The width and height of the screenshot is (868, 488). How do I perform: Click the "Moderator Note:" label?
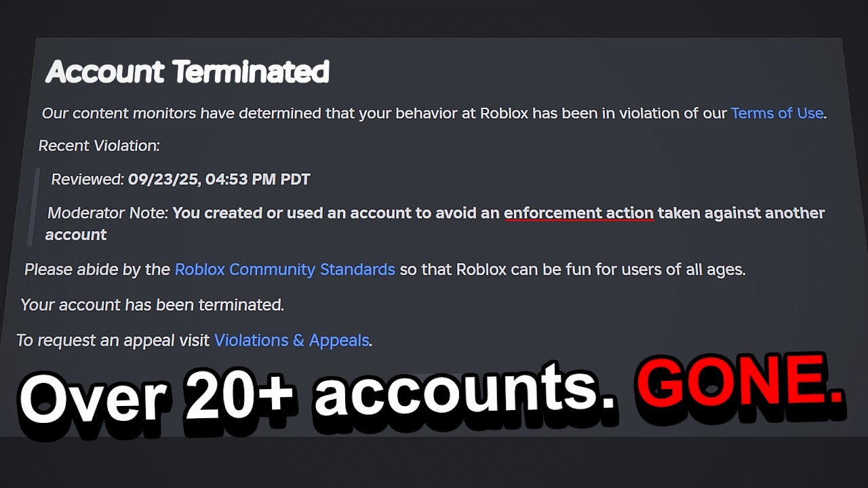107,213
